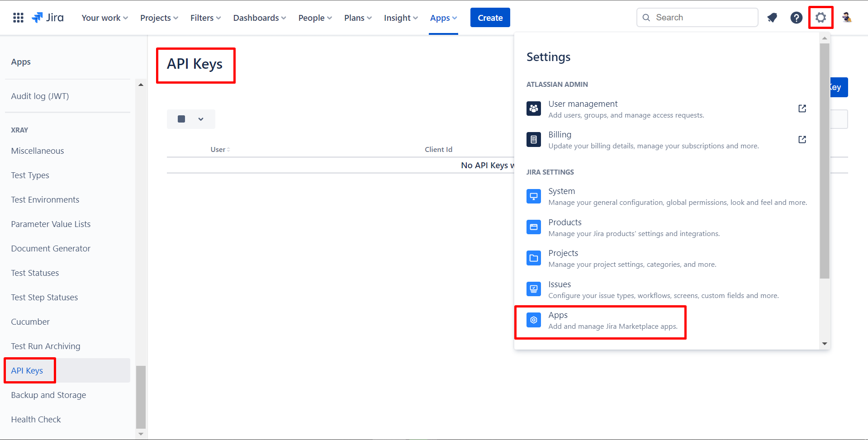Click the User management icon
Screen dimensions: 868x440
534,109
